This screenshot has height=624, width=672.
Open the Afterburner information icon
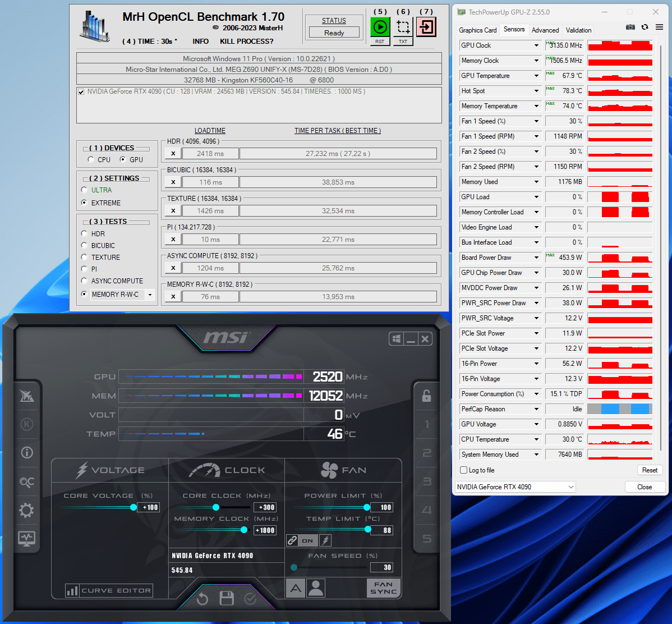pos(26,452)
